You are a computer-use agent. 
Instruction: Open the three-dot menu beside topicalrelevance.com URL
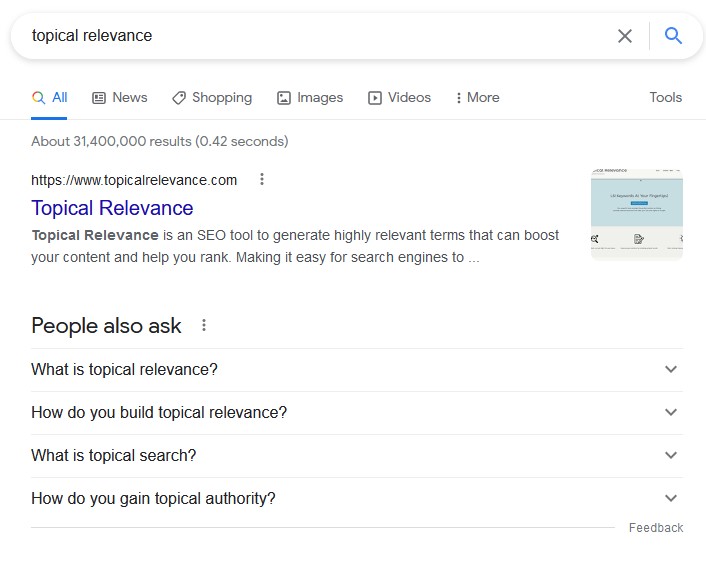tap(262, 179)
